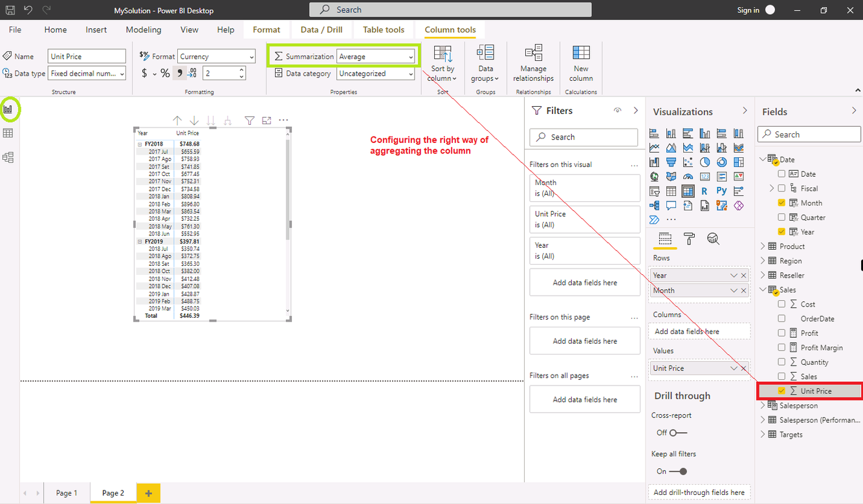Viewport: 863px width, 504px height.
Task: Open the Format Currency dropdown
Action: click(217, 56)
